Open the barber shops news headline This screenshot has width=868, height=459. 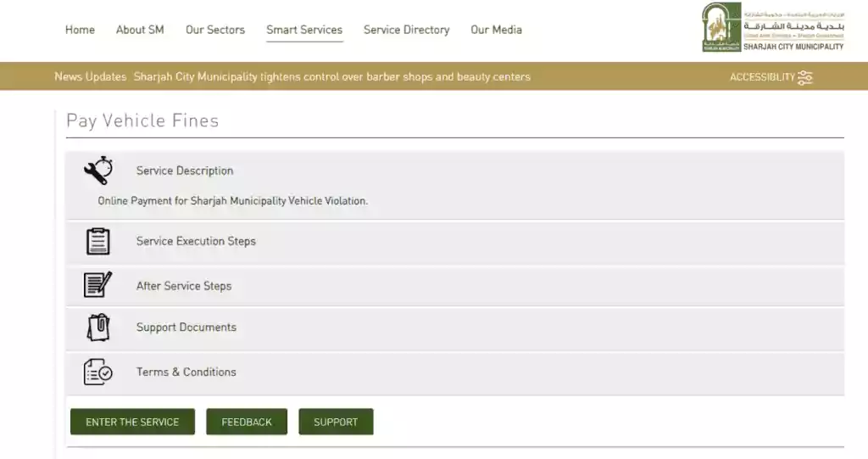pos(332,76)
